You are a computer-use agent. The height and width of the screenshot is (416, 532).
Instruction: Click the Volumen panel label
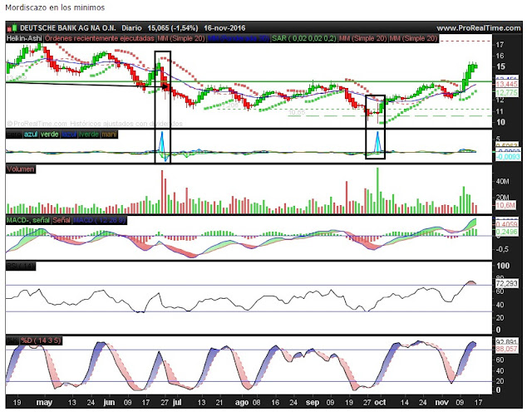[21, 169]
